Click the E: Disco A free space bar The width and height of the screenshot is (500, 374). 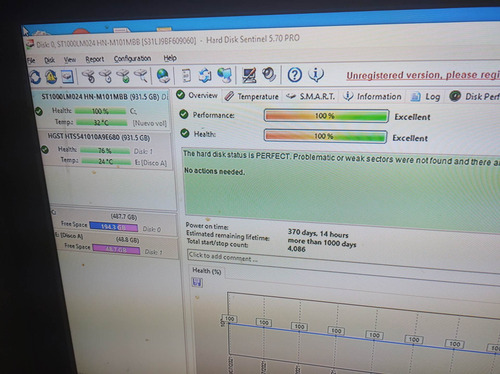tap(116, 249)
